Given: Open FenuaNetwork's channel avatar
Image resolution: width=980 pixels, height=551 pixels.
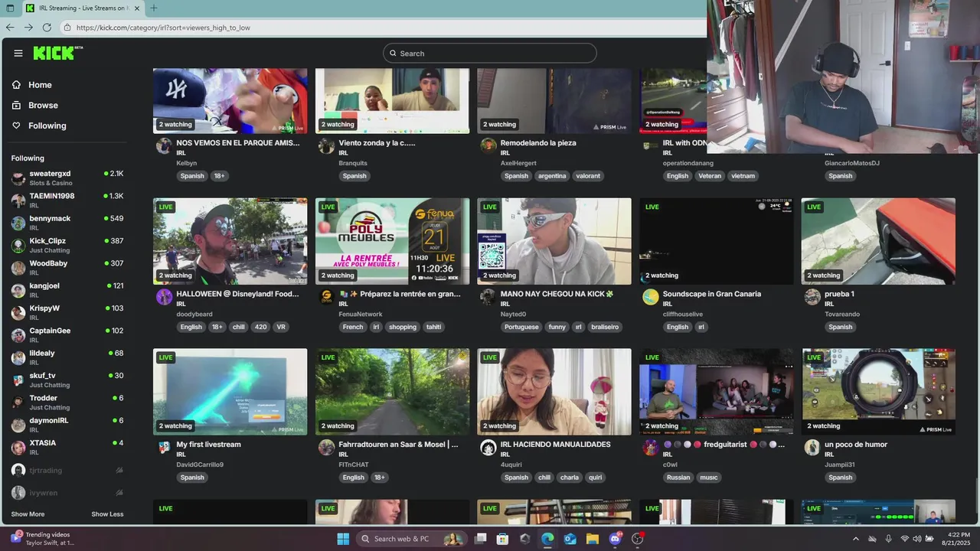Looking at the screenshot, I should pyautogui.click(x=326, y=297).
